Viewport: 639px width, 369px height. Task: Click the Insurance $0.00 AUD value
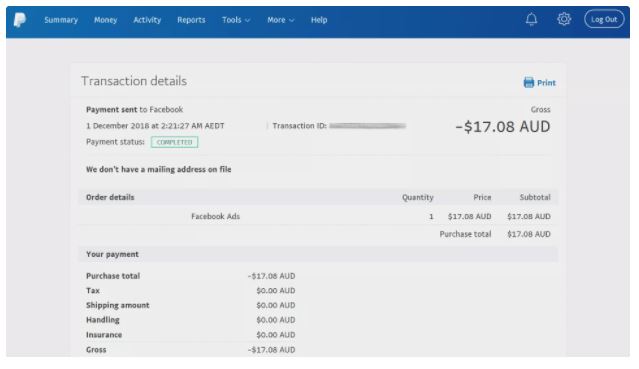276,335
